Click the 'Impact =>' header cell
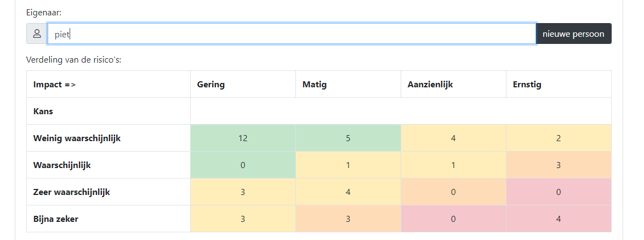Viewport: 644px width, 240px height. coord(109,85)
